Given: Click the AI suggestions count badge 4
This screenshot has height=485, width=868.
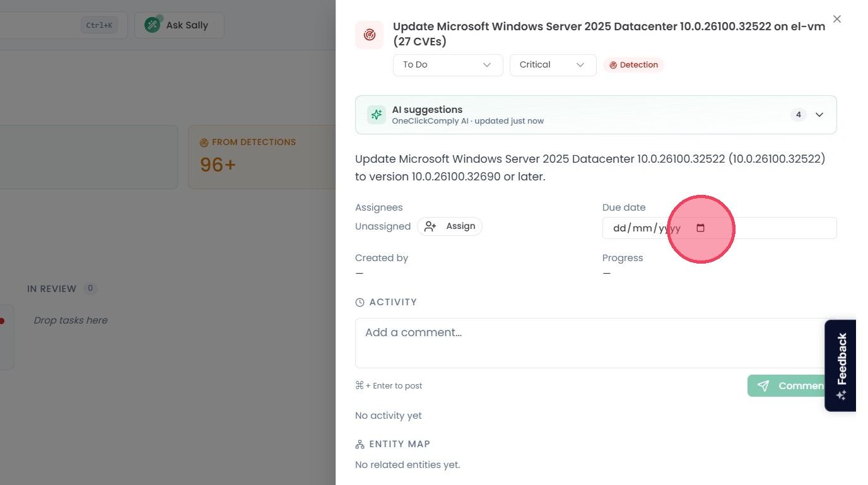Looking at the screenshot, I should pyautogui.click(x=799, y=115).
